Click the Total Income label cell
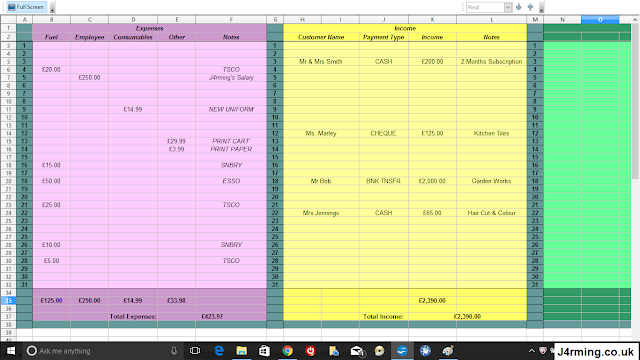Viewport: 640px width, 360px height. [384, 317]
